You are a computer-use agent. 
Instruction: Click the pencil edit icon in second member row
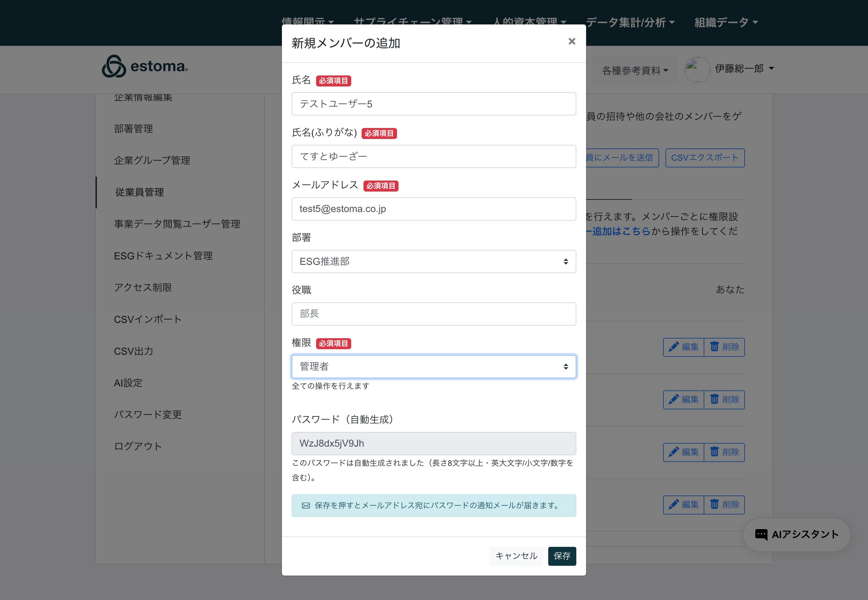[673, 399]
